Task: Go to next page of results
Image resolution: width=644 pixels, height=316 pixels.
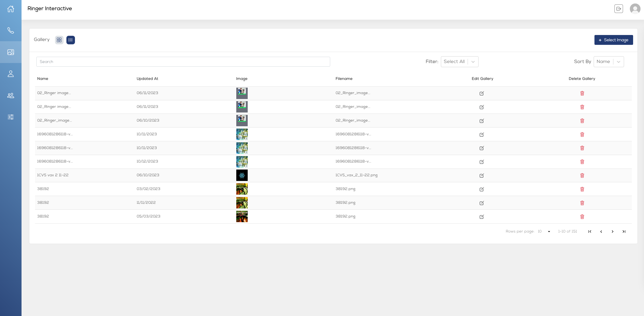Action: 612,231
